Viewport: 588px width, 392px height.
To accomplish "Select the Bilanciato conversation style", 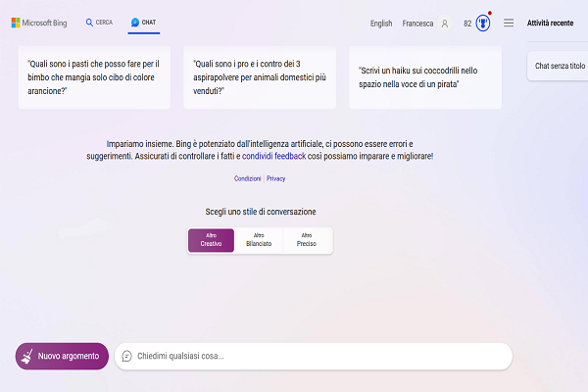I will pos(259,240).
